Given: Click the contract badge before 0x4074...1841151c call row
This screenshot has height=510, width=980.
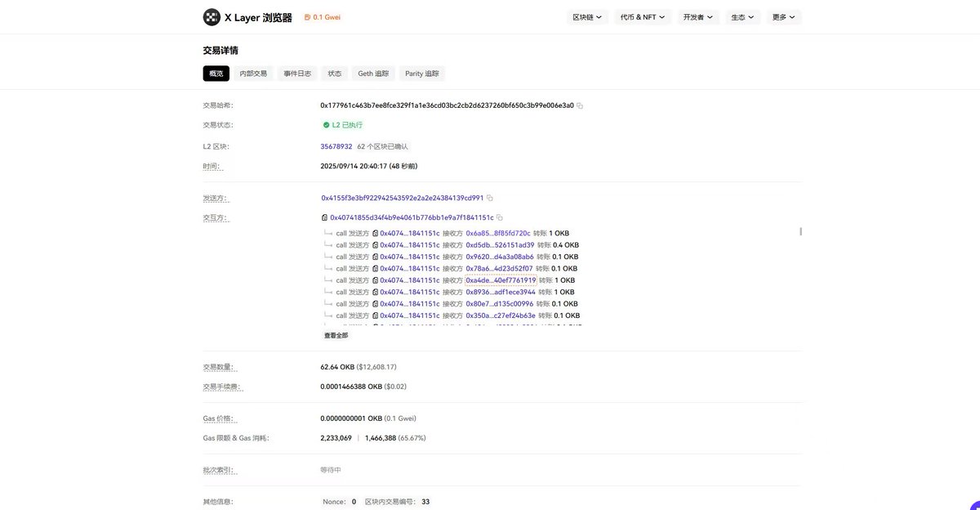Looking at the screenshot, I should 374,231.
